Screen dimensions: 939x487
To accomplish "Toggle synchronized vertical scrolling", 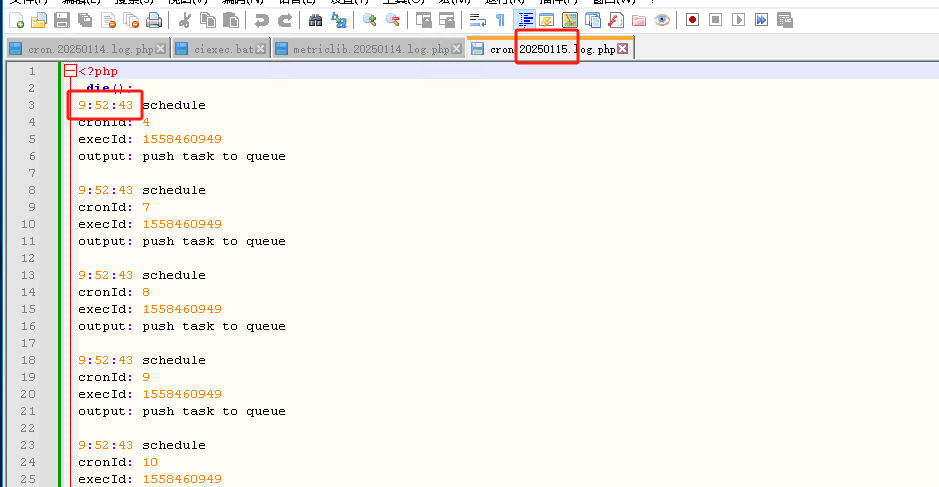I will 423,20.
